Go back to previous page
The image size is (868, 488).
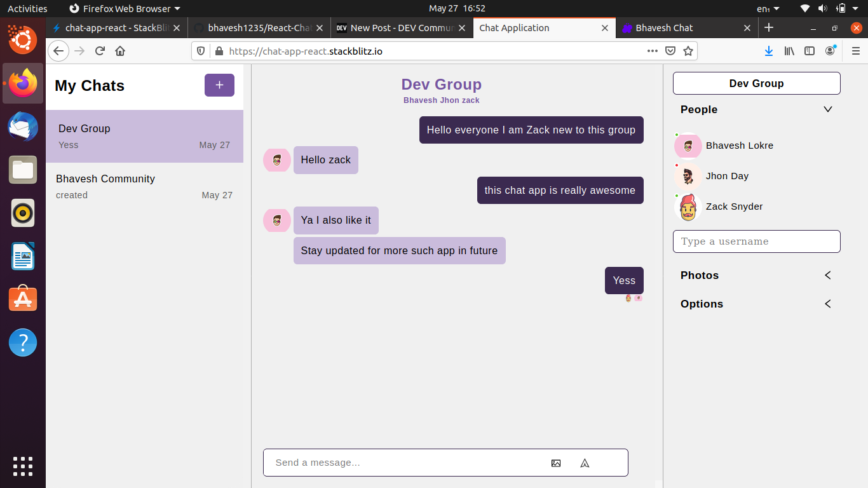click(58, 51)
